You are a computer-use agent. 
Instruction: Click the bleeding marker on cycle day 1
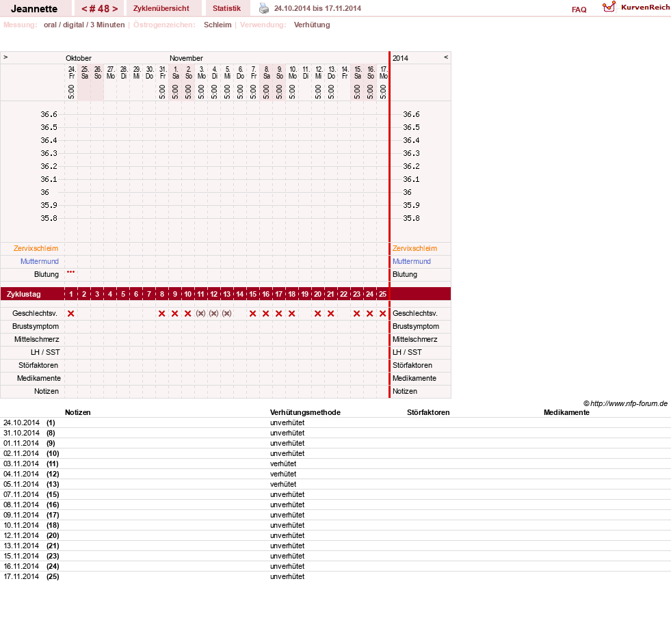(70, 272)
